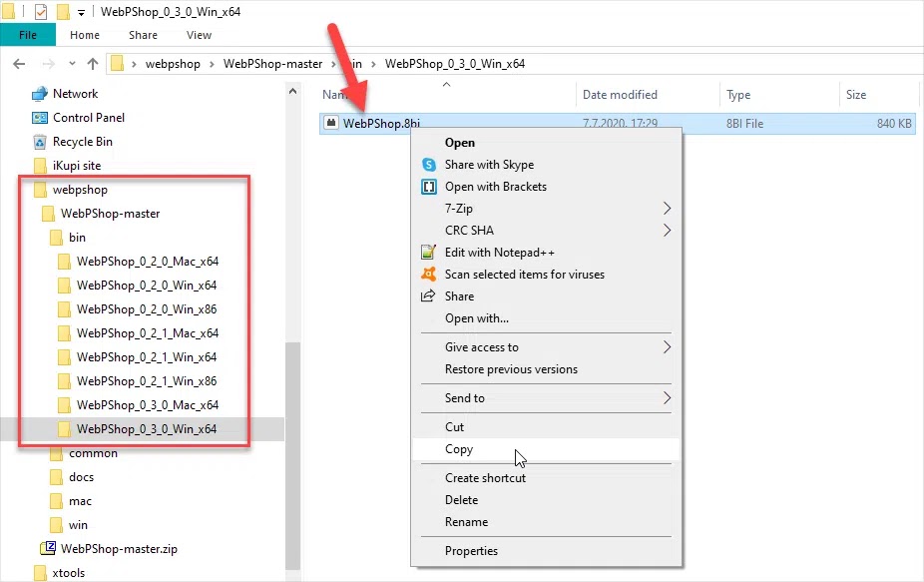Select WebPShop_0_2_0_Mac_x64 folder in tree
Image resolution: width=924 pixels, height=582 pixels.
(148, 262)
